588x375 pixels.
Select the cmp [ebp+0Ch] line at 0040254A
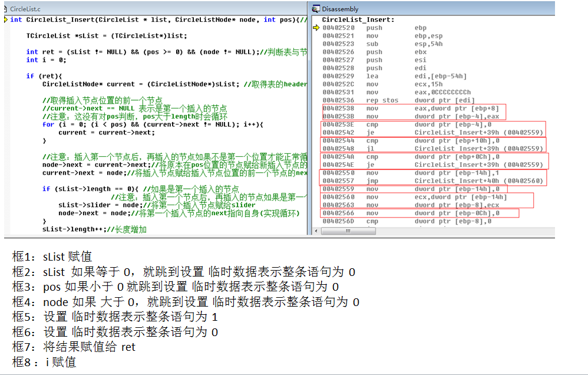[411, 157]
